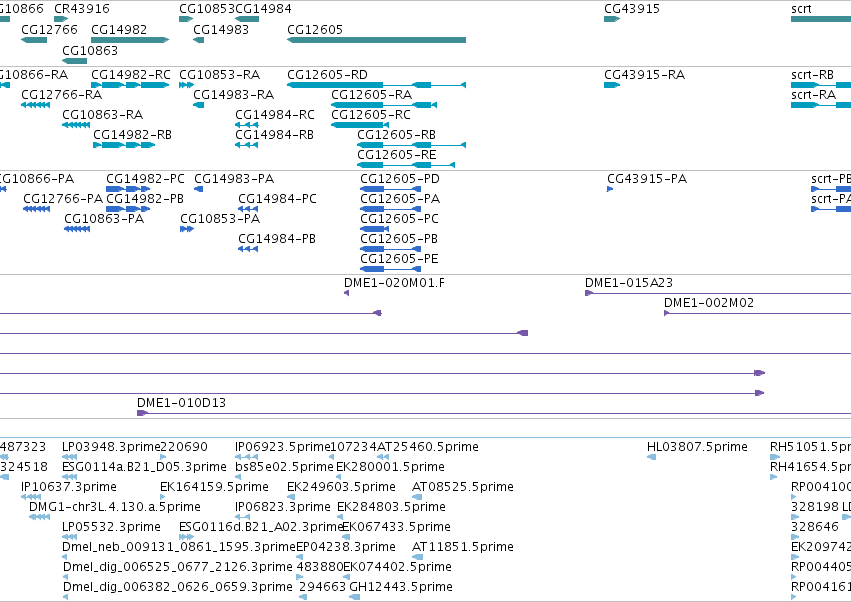Viewport: 851px width, 602px height.
Task: Click protein label CG14984-PB
Action: point(277,239)
